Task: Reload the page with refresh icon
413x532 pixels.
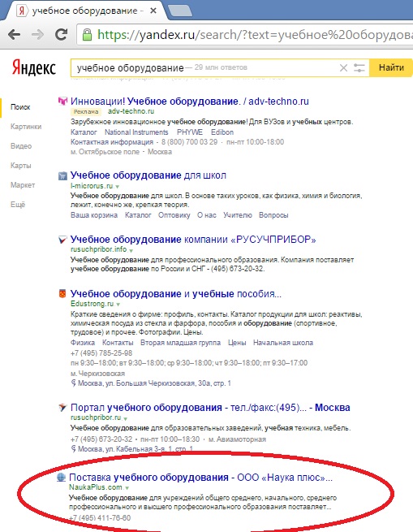Action: 62,35
